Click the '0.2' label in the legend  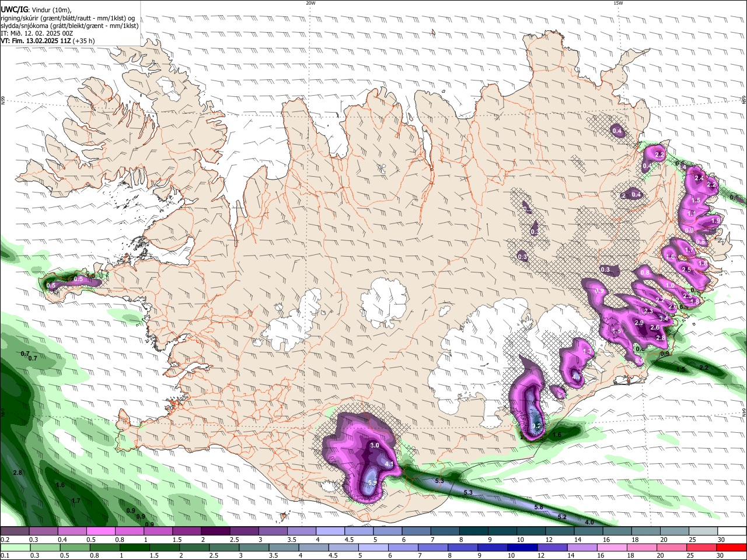(x=5, y=540)
